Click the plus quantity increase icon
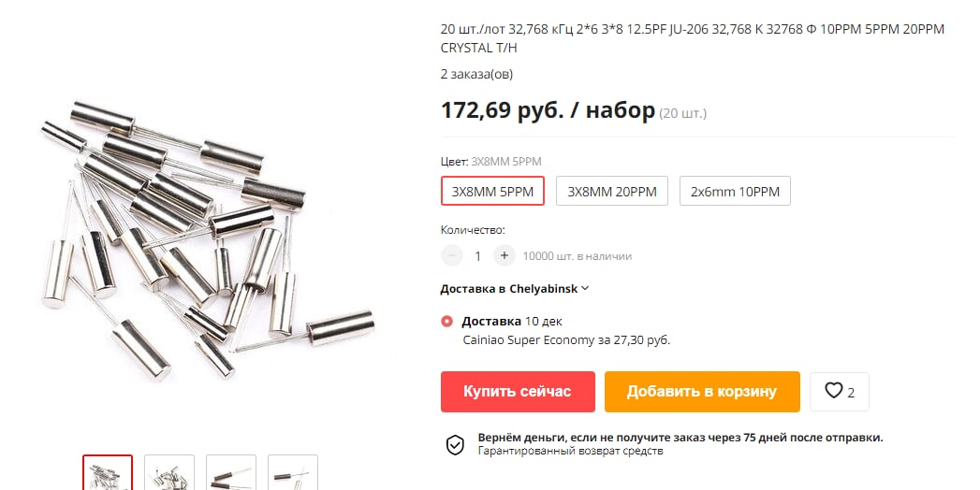 [x=505, y=255]
